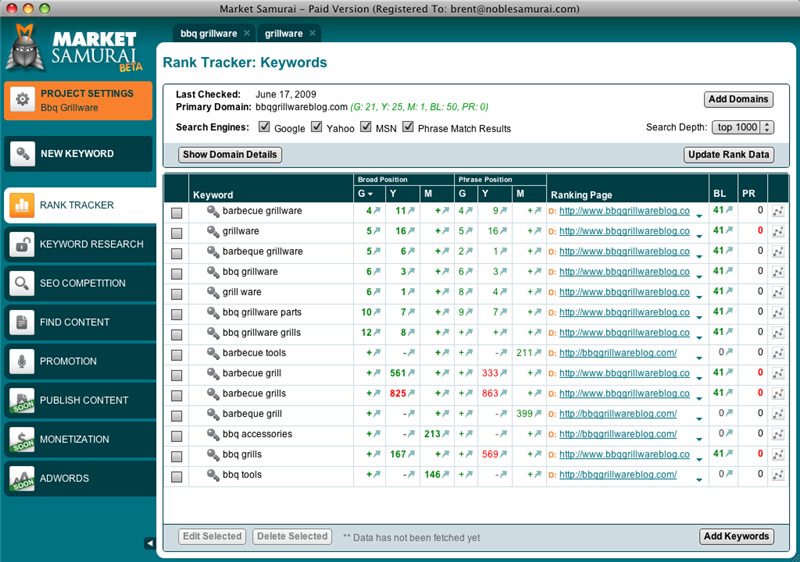800x562 pixels.
Task: Expand ranking page dropdown for grillware row
Action: 699,233
